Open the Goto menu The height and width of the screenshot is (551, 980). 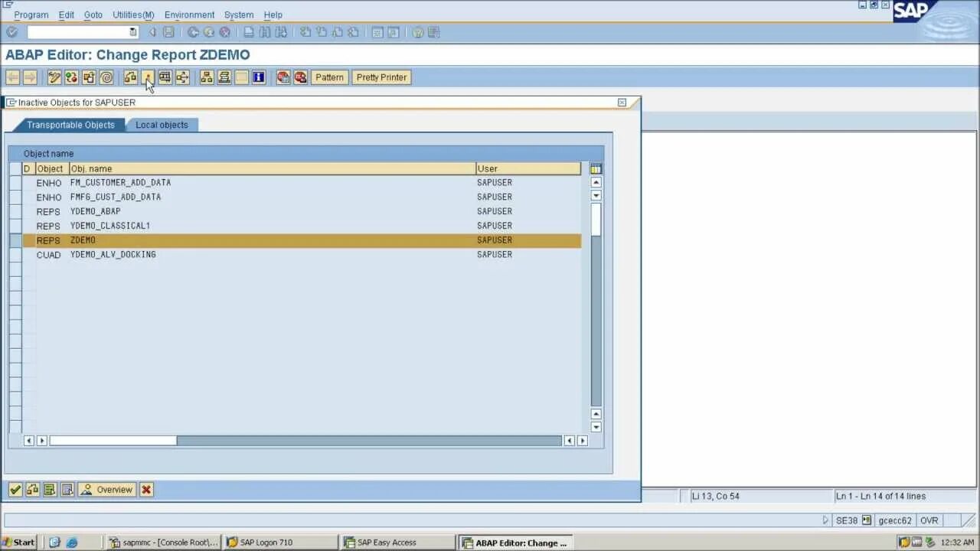pos(93,15)
